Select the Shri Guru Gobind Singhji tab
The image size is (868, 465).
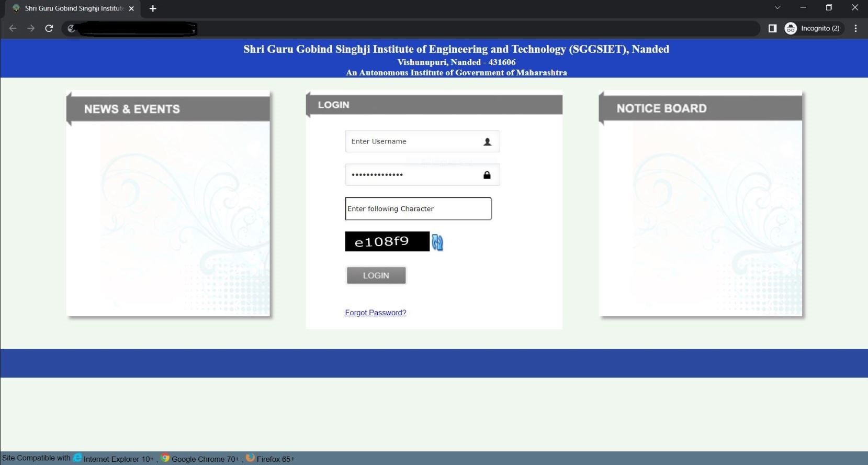[x=73, y=8]
